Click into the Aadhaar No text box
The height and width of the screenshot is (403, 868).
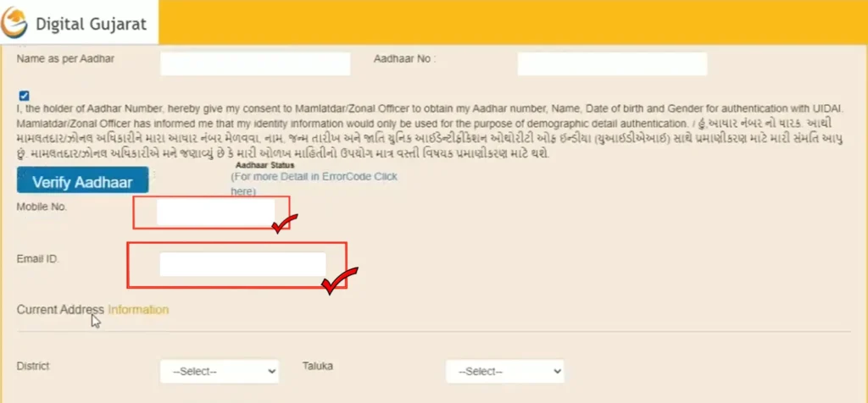(x=612, y=64)
